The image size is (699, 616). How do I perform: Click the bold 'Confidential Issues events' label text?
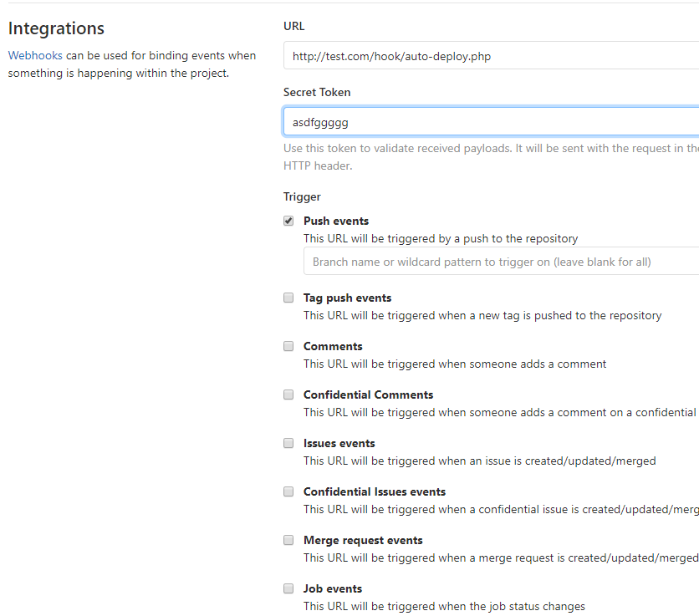pos(375,491)
